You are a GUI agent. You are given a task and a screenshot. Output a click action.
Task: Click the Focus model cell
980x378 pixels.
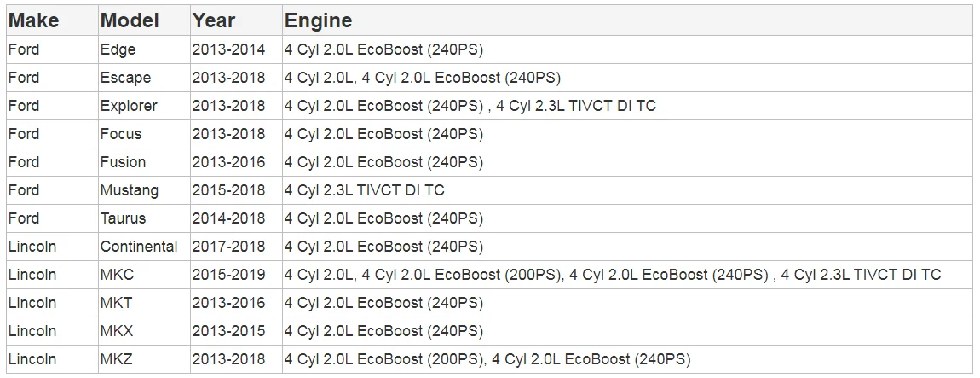[x=121, y=134]
